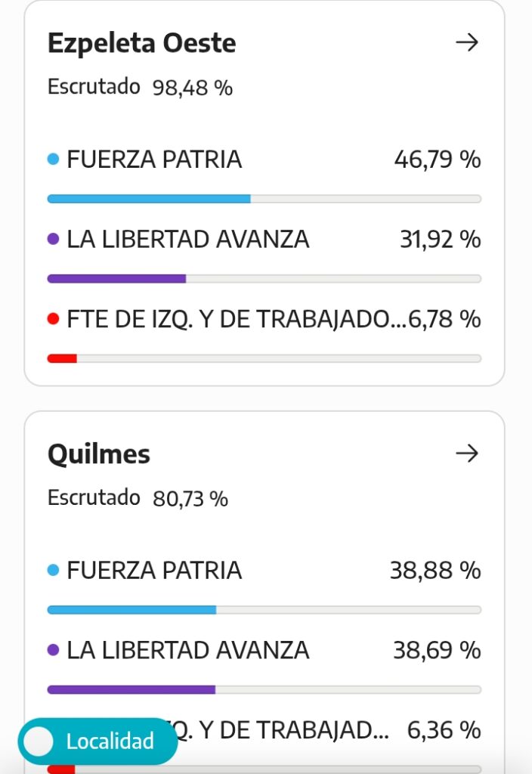Open Quilmes details arrow

coord(467,454)
